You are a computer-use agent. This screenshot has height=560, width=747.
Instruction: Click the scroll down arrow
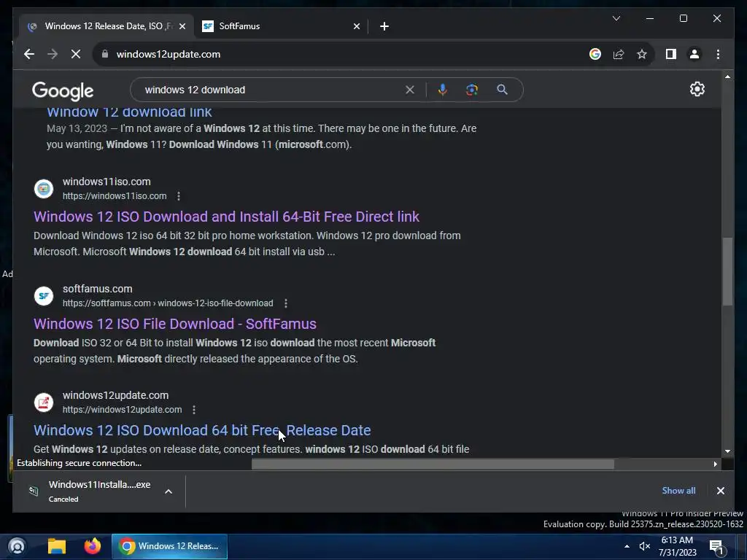(727, 451)
